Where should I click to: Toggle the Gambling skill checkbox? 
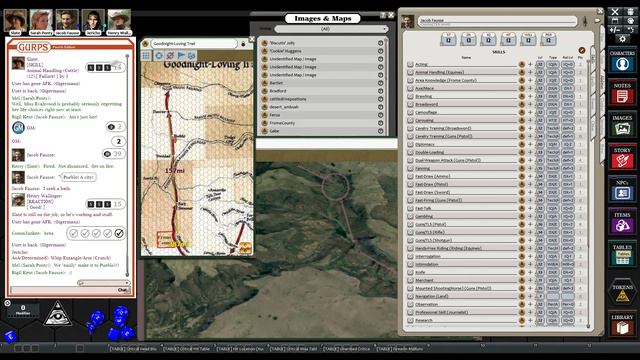410,216
